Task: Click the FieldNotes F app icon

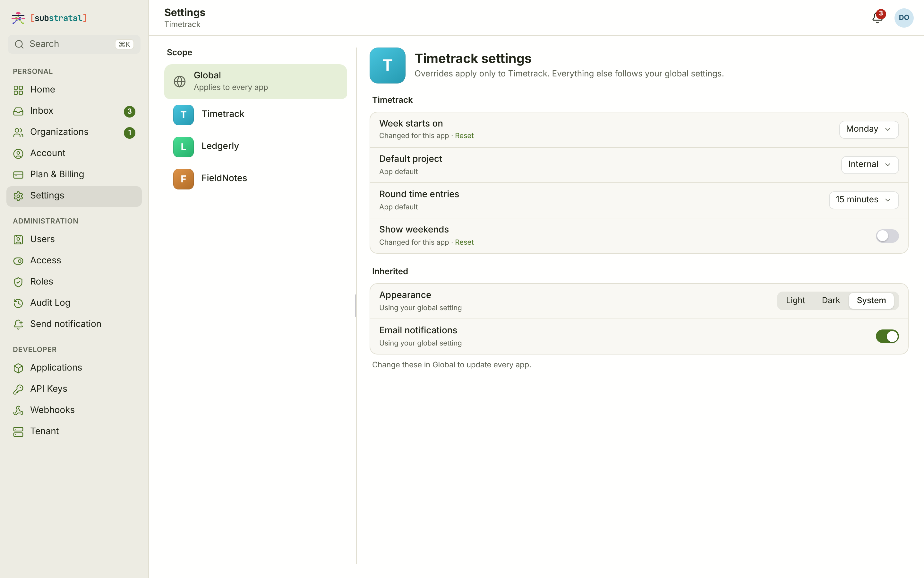Action: (x=183, y=179)
